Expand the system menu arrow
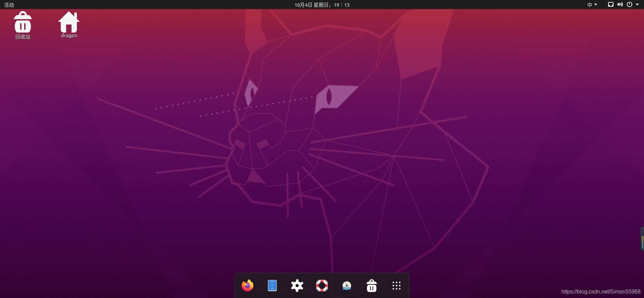Viewport: 644px width, 298px height. coord(637,4)
